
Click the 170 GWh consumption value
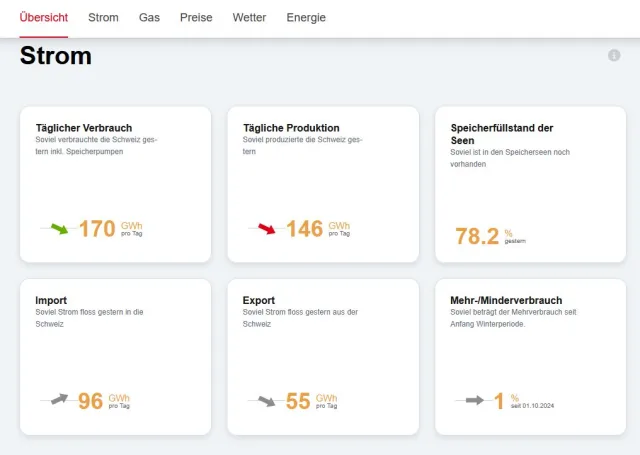pos(97,229)
